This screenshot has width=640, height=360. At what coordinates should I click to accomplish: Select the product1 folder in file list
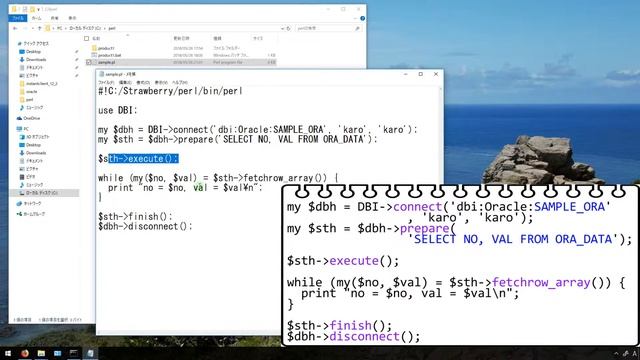tap(106, 48)
